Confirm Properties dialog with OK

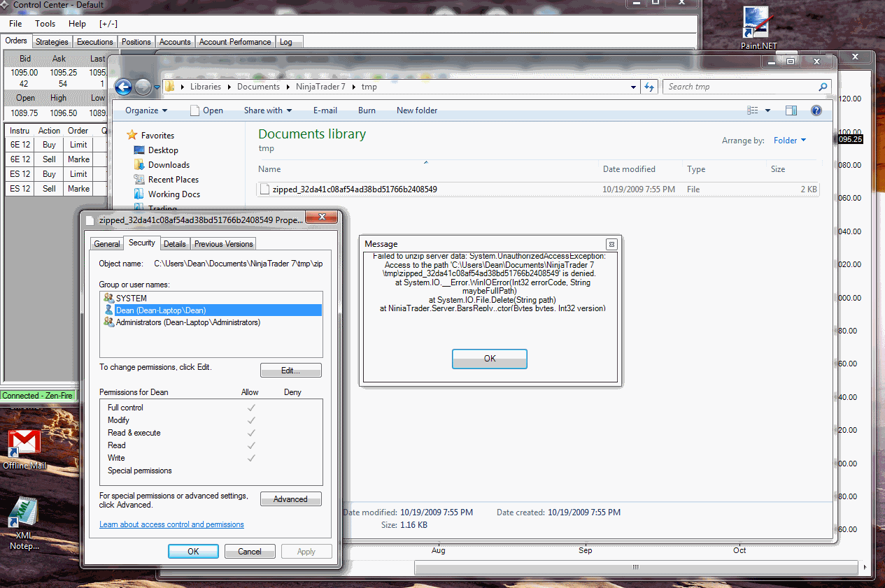pos(193,552)
